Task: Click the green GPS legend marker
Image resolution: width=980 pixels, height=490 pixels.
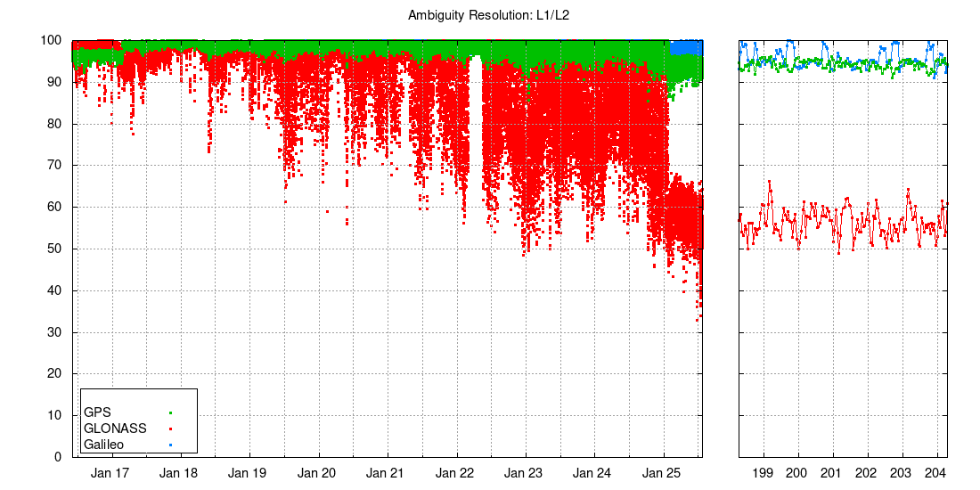Action: (x=170, y=412)
